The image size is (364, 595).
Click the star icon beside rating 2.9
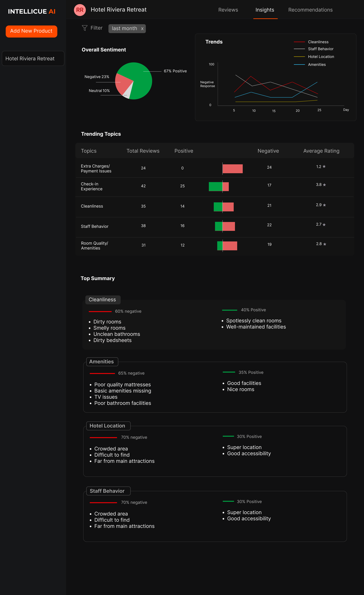click(324, 205)
